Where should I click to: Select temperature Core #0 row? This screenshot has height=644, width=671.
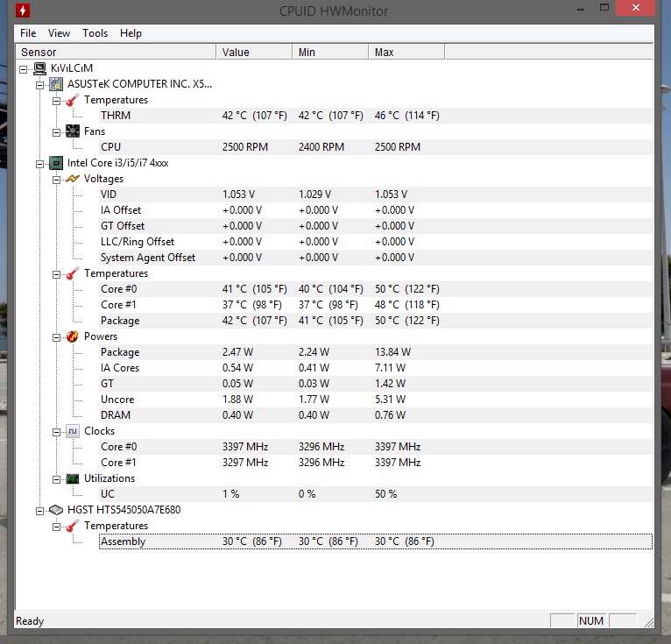pos(376,289)
